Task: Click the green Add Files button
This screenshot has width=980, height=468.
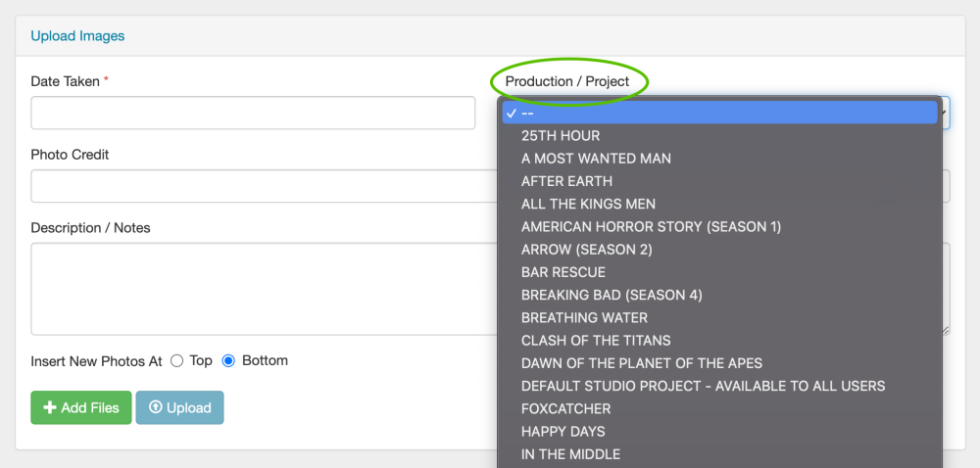Action: [81, 407]
